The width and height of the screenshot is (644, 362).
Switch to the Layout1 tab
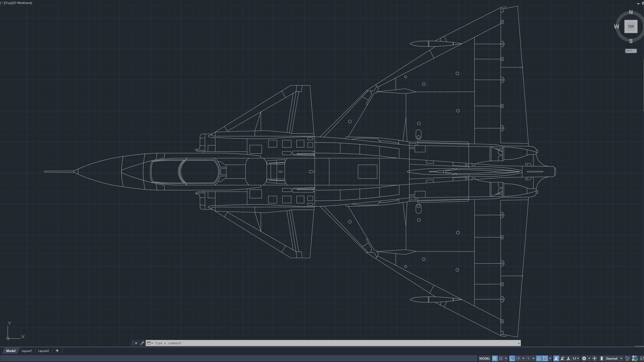(x=27, y=351)
